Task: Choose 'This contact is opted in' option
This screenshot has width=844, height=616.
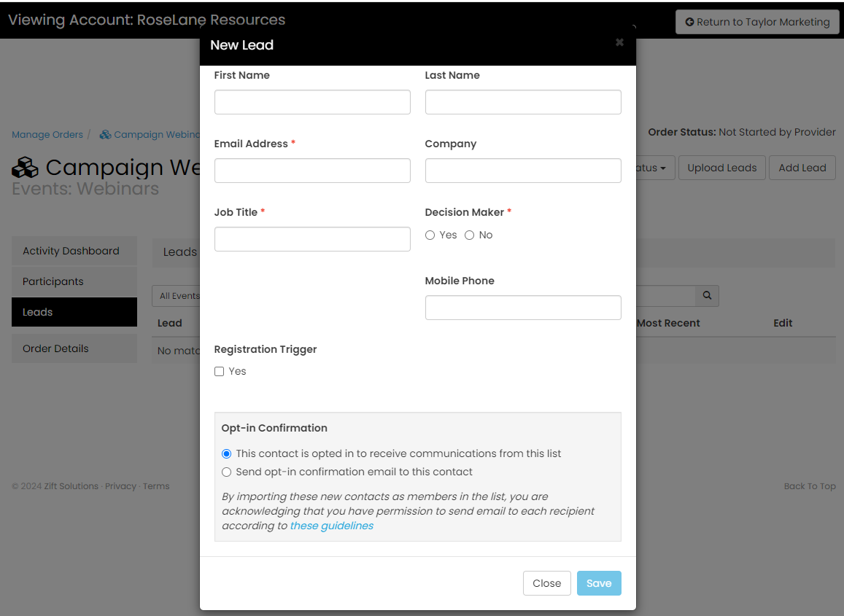Action: (x=227, y=453)
